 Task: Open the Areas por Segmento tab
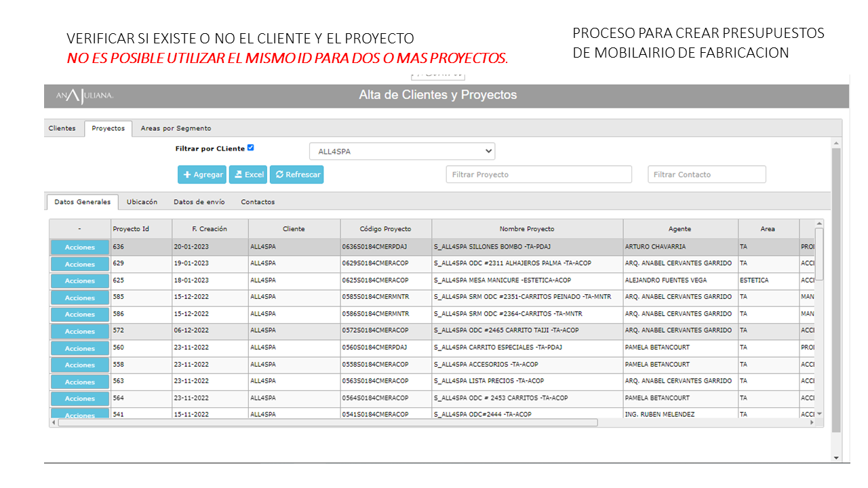click(x=176, y=128)
